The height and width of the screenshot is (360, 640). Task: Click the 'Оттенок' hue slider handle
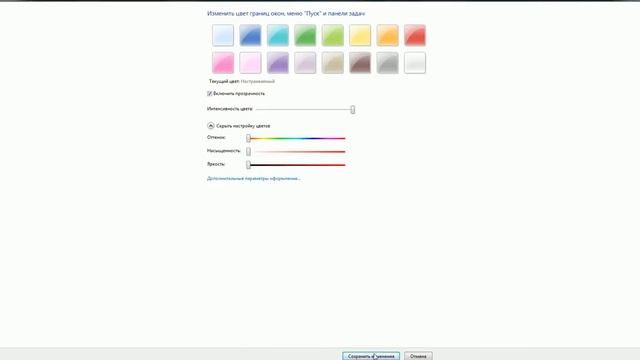tap(248, 138)
